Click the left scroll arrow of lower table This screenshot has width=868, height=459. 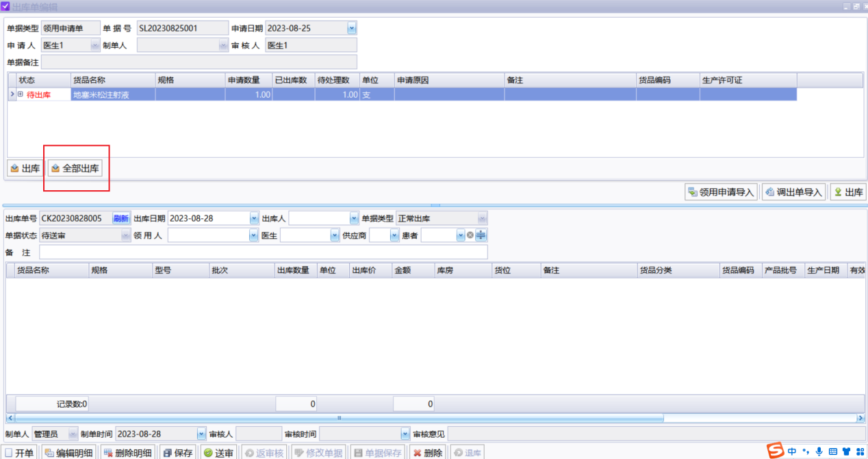(10, 417)
